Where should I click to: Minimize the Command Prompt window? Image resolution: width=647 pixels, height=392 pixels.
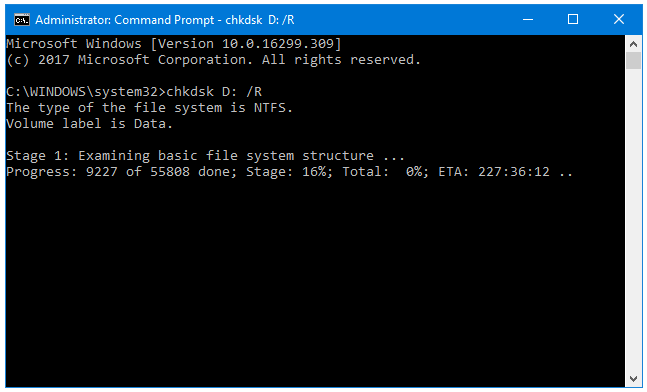pyautogui.click(x=528, y=19)
